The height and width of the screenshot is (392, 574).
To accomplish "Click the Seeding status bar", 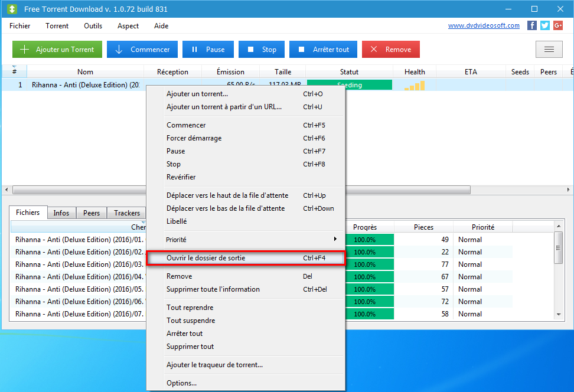I will (350, 85).
